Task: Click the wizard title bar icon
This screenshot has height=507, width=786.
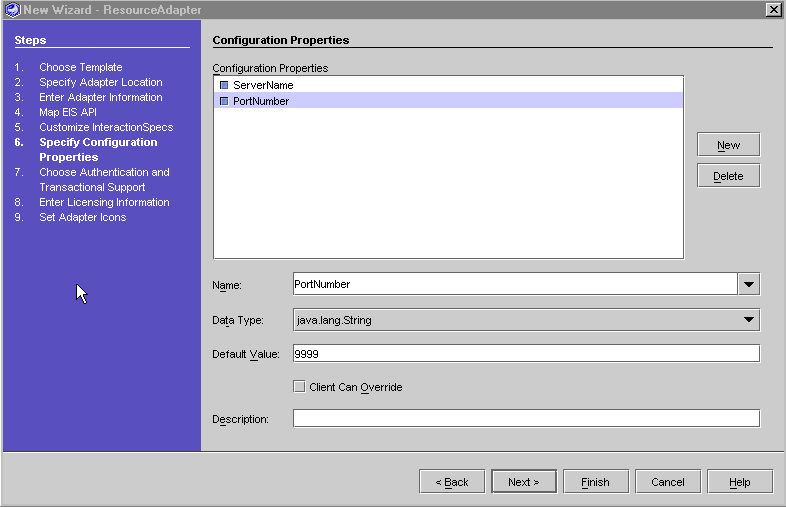Action: (12, 10)
